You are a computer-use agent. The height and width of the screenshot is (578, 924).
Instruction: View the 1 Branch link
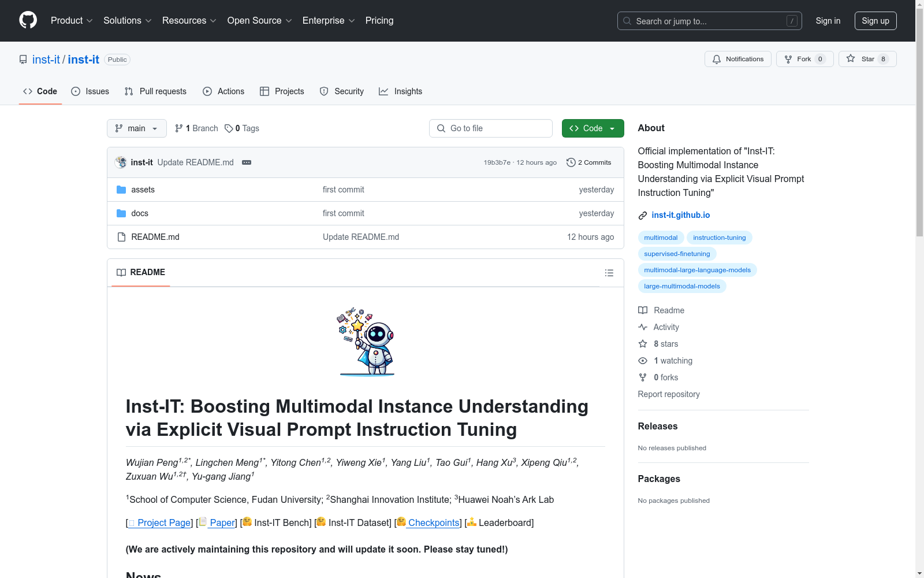[x=196, y=128]
